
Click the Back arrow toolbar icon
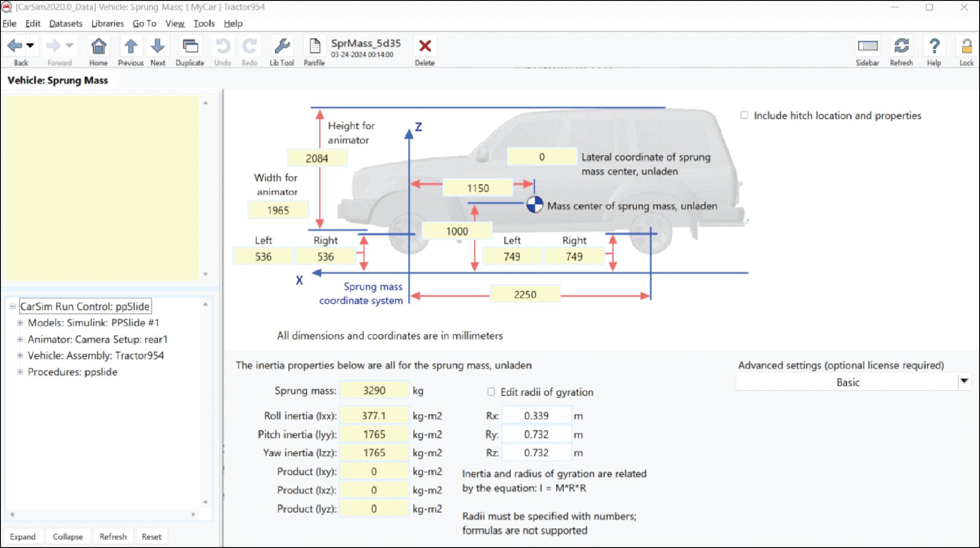15,45
